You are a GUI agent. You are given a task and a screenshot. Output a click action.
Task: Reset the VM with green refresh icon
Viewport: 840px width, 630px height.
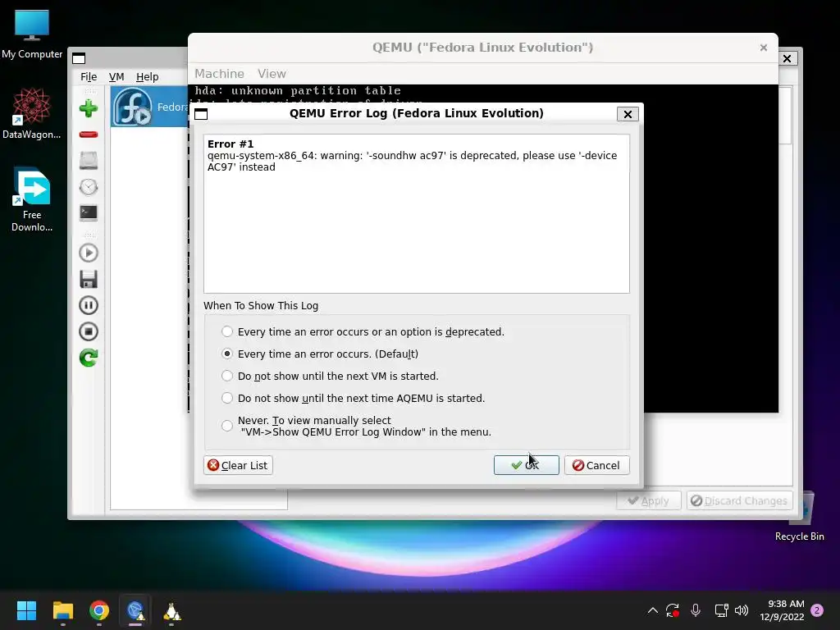pyautogui.click(x=89, y=358)
